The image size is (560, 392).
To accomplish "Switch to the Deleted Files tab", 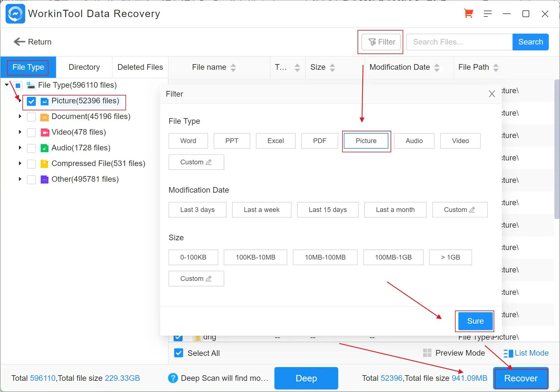I will [x=140, y=67].
